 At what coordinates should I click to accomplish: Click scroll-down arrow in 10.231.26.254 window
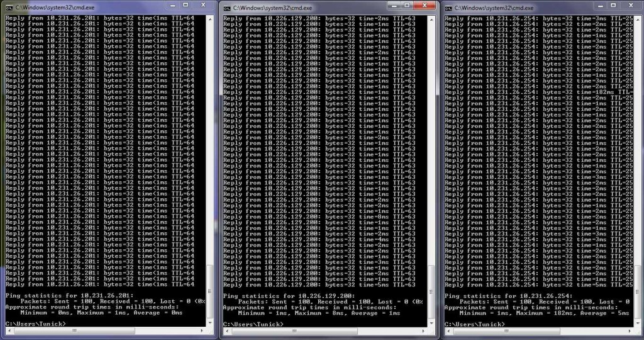coord(638,323)
